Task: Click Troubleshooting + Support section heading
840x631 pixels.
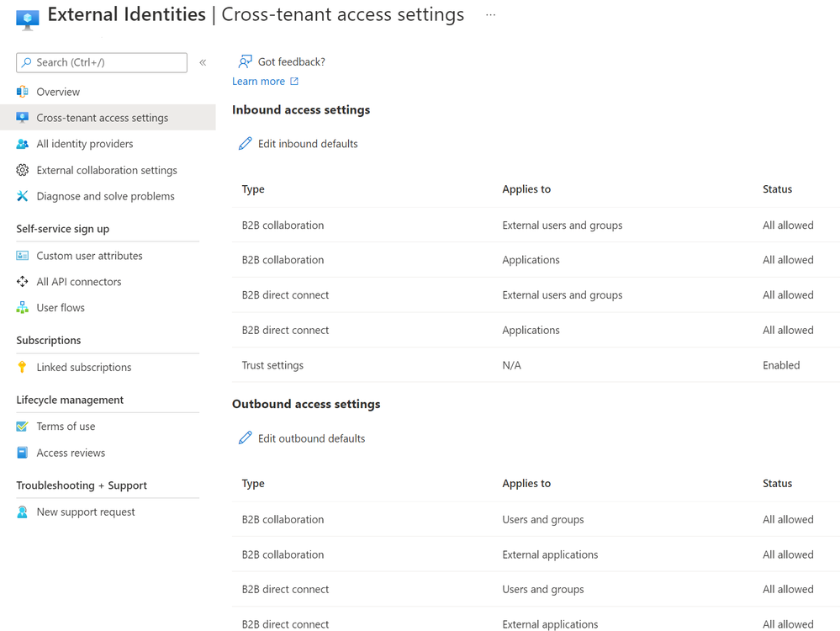Action: click(82, 485)
